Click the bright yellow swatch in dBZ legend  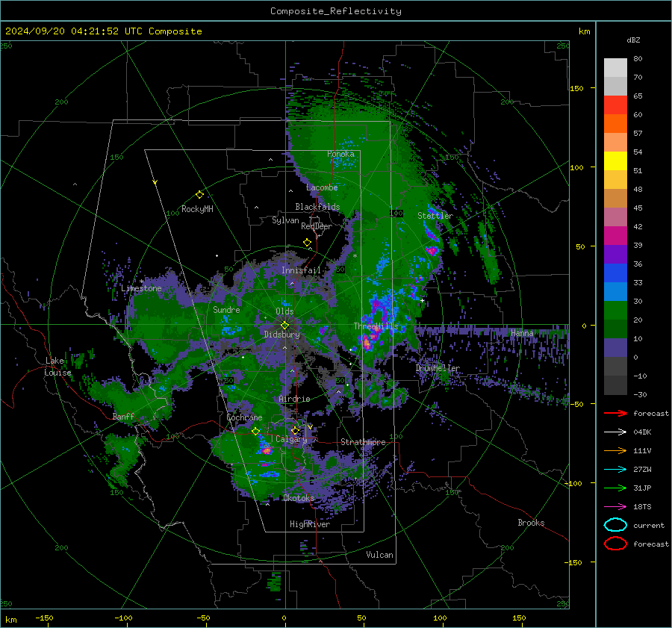click(x=615, y=161)
